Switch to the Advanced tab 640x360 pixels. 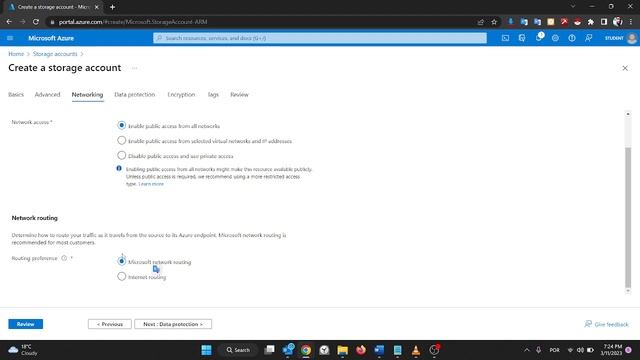point(47,94)
